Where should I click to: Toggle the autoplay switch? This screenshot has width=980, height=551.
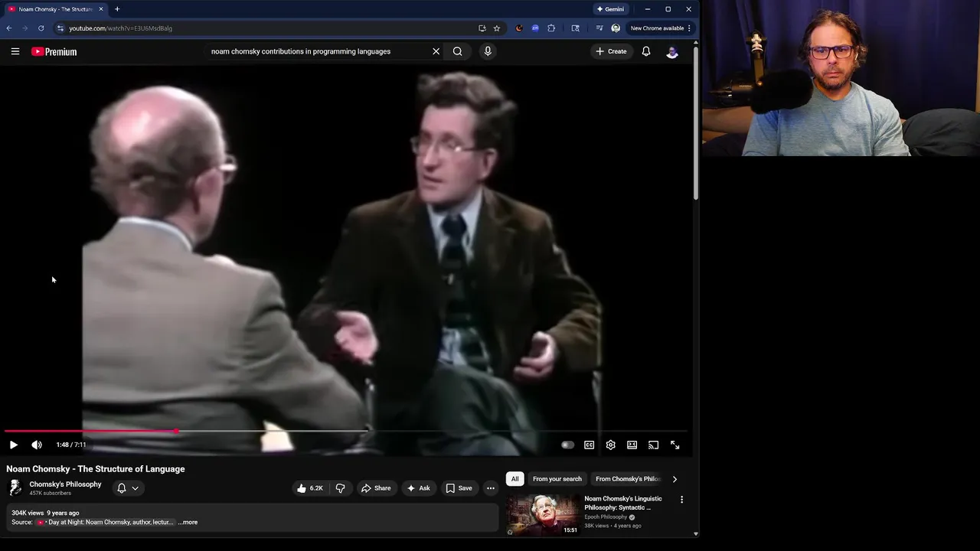(567, 445)
